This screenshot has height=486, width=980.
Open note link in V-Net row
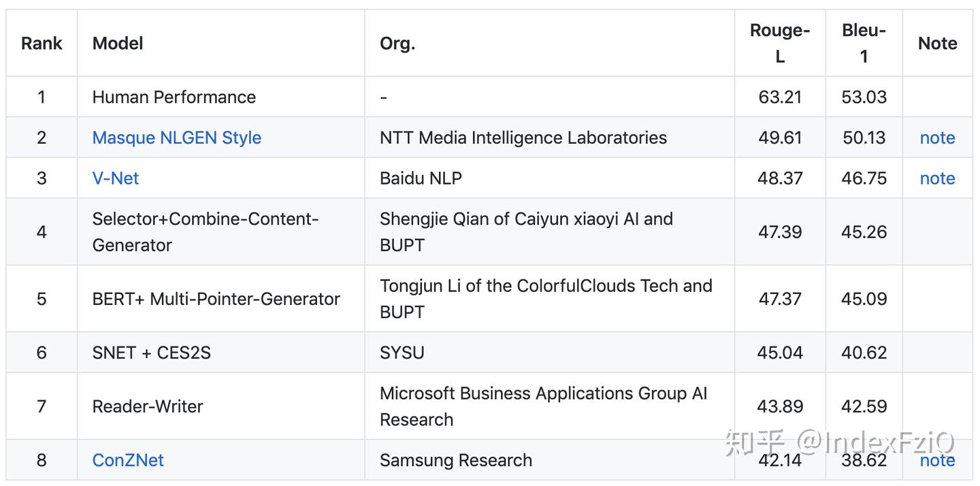pyautogui.click(x=937, y=178)
